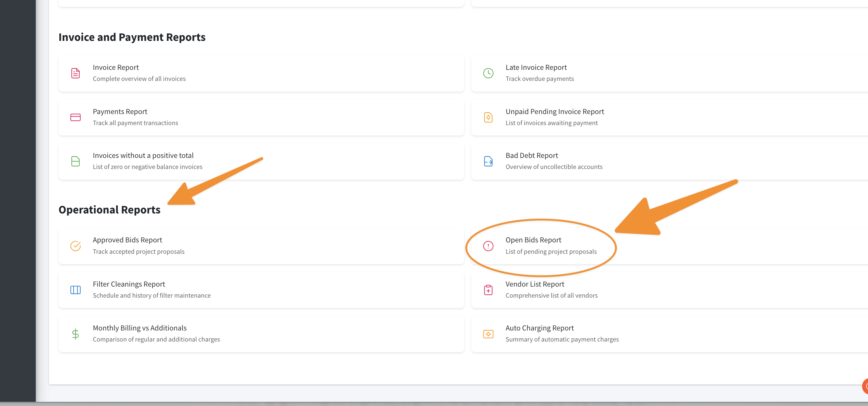Open the Payments Report link
The width and height of the screenshot is (868, 406).
(x=120, y=112)
